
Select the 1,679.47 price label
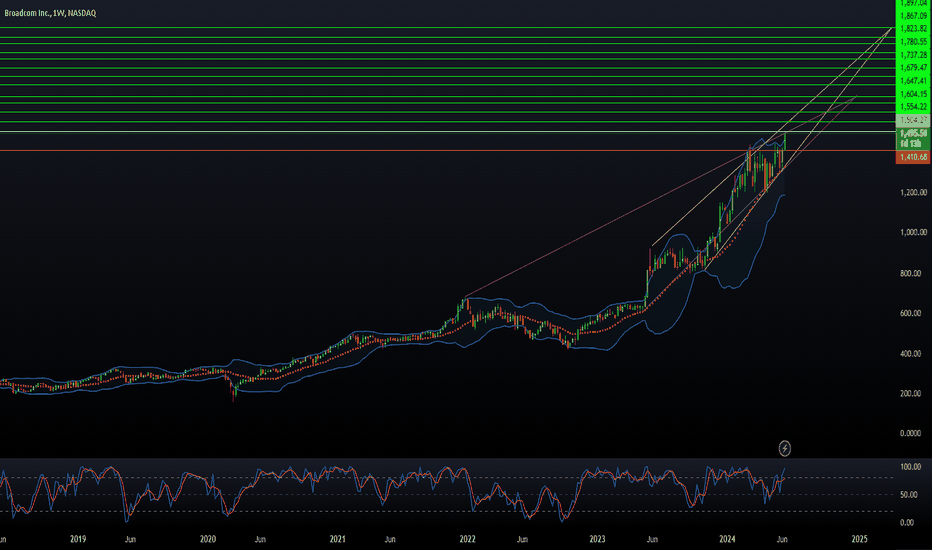click(x=914, y=68)
